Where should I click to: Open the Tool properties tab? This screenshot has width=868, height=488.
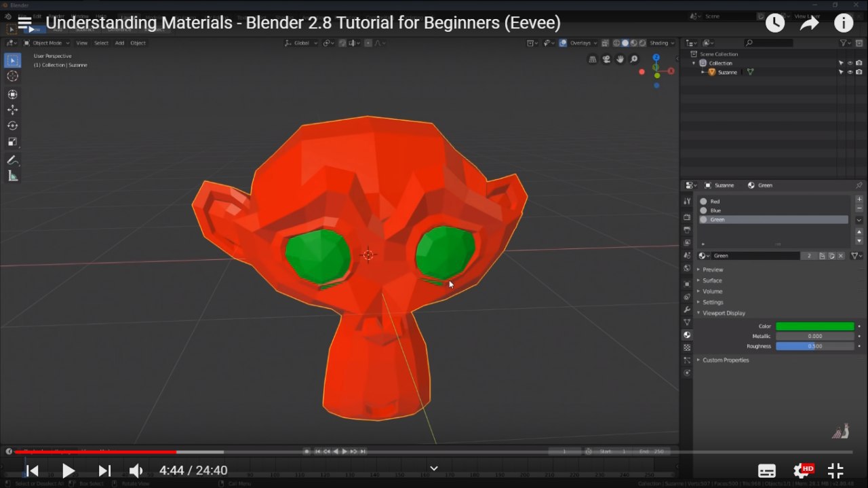point(687,202)
